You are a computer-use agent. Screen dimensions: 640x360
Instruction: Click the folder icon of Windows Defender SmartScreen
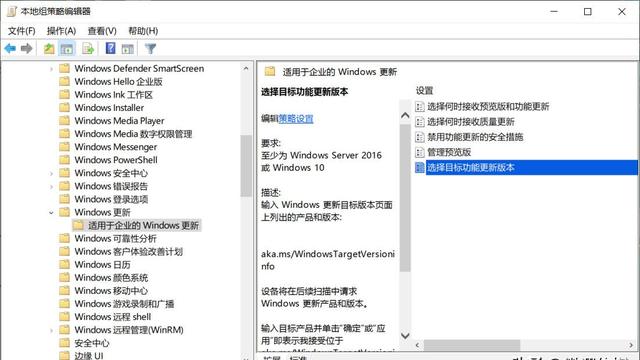click(x=64, y=68)
